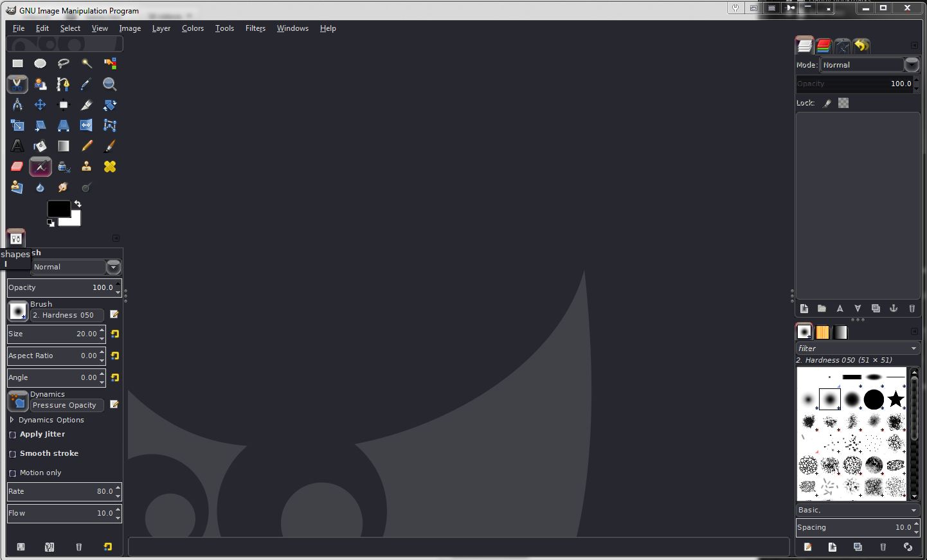Select the Paintbrush tool

tap(110, 146)
